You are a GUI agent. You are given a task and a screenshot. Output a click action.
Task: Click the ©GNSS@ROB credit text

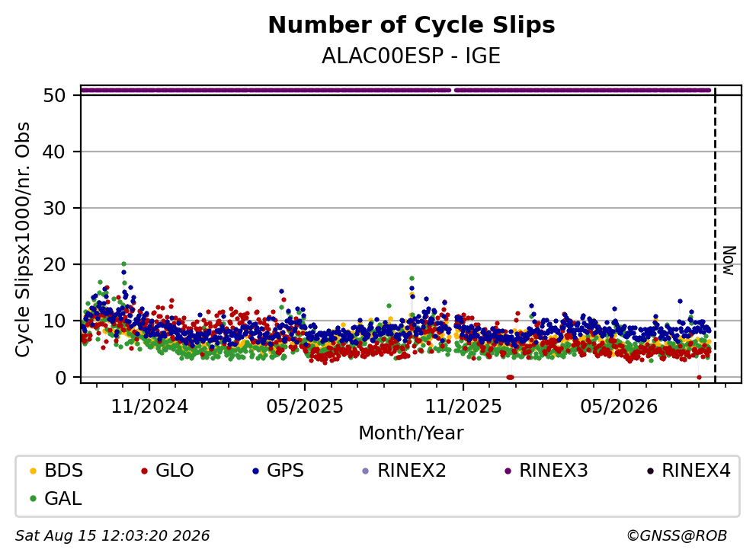pyautogui.click(x=677, y=535)
